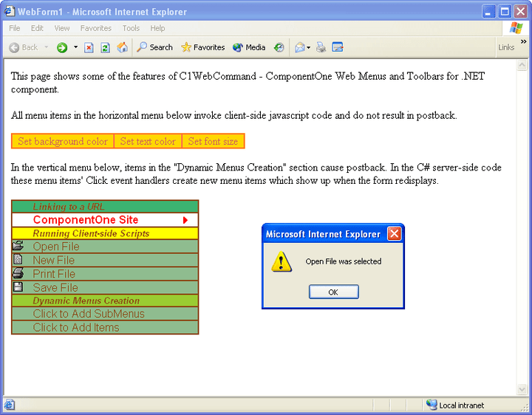Click the Local intranet zone icon

[432, 405]
